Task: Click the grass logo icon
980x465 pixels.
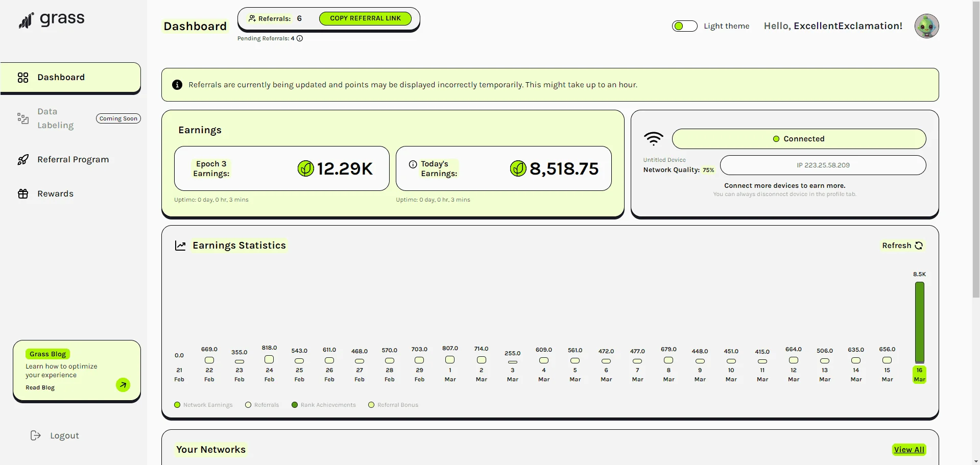Action: [x=26, y=20]
